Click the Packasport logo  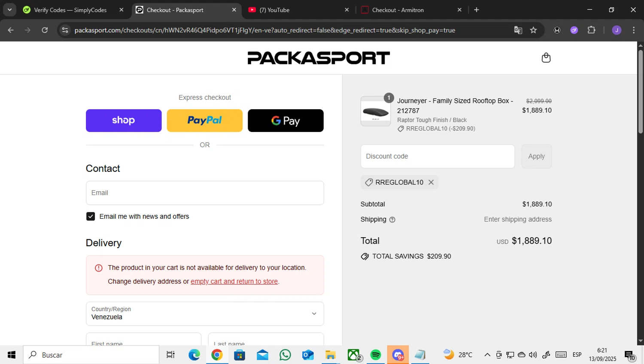(x=319, y=58)
